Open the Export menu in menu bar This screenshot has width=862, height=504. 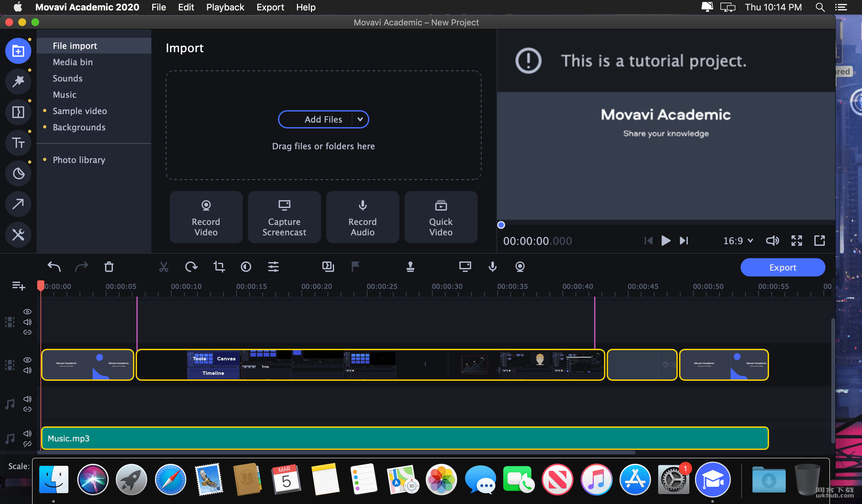[270, 7]
